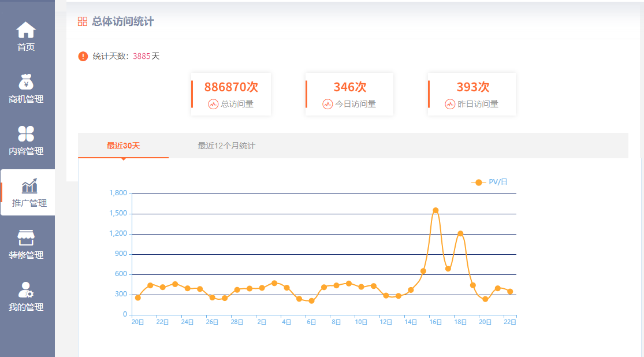Screen dimensions: 644x357
Task: Open 装修管理 storefront icon
Action: 26,238
